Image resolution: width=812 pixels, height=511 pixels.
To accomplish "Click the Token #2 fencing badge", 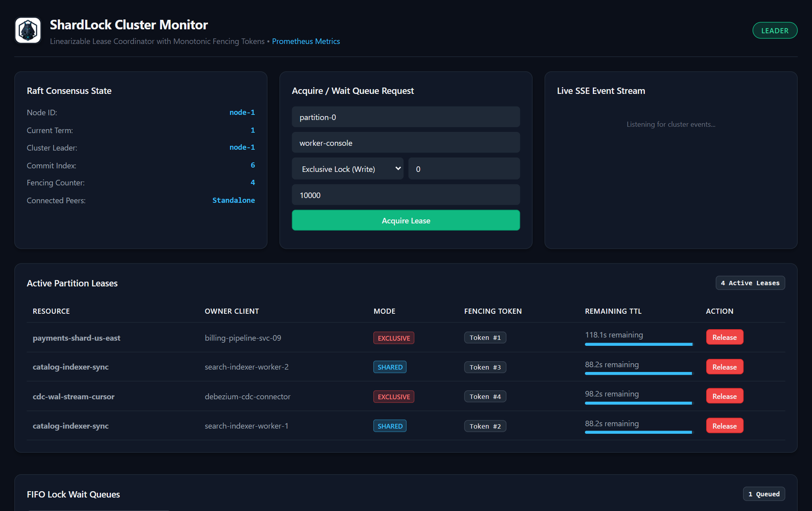I will [x=485, y=426].
